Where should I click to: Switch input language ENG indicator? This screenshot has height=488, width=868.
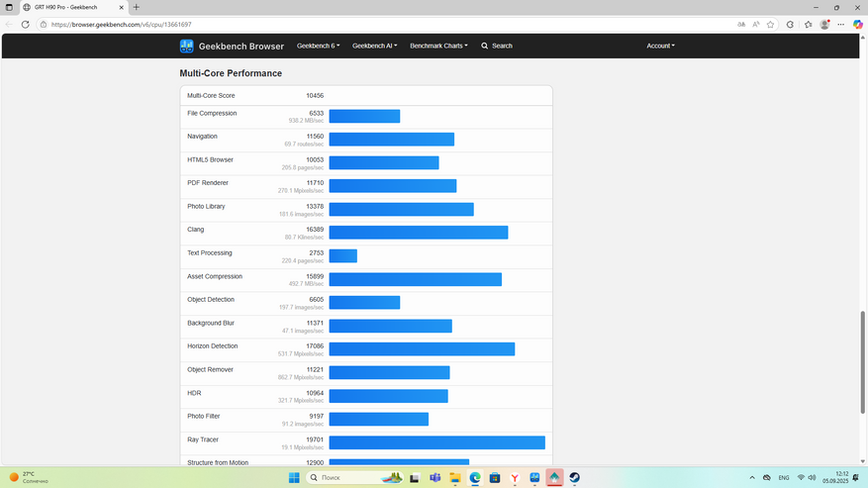(784, 477)
